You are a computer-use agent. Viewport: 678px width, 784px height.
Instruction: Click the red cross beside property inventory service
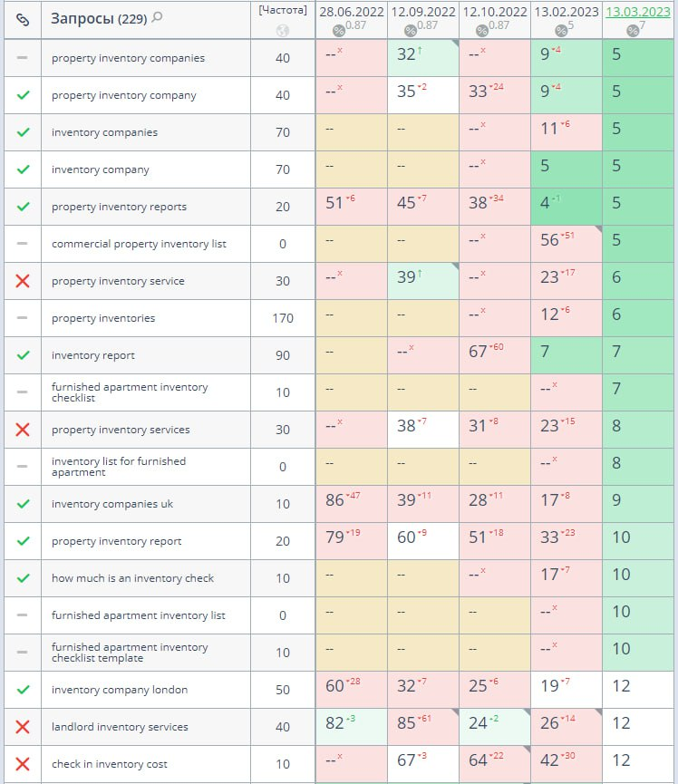(23, 281)
